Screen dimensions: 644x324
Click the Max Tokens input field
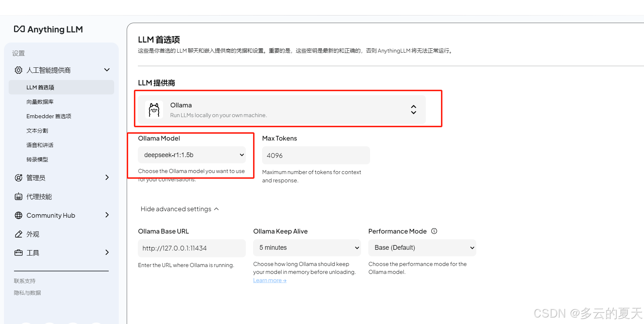[x=316, y=155]
